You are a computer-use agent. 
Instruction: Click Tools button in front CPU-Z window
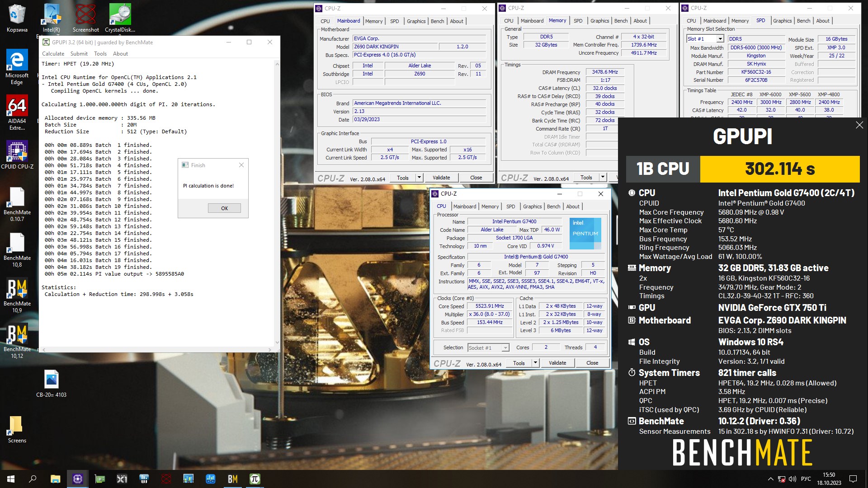pyautogui.click(x=519, y=363)
